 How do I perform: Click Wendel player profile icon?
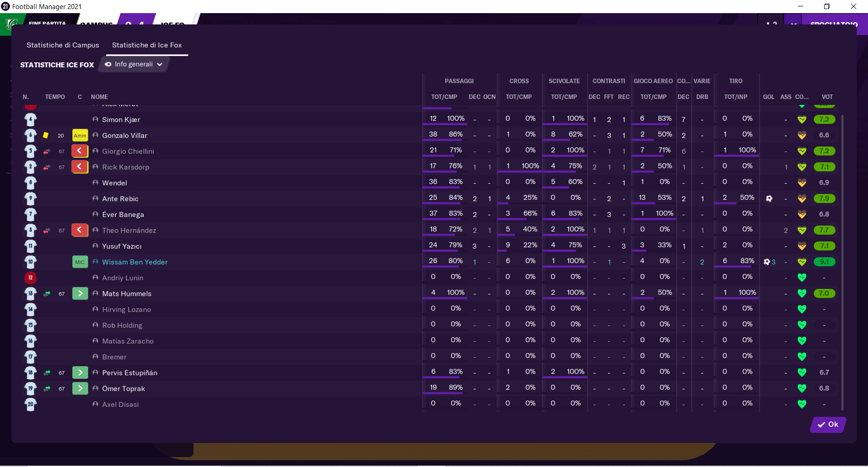(x=95, y=183)
